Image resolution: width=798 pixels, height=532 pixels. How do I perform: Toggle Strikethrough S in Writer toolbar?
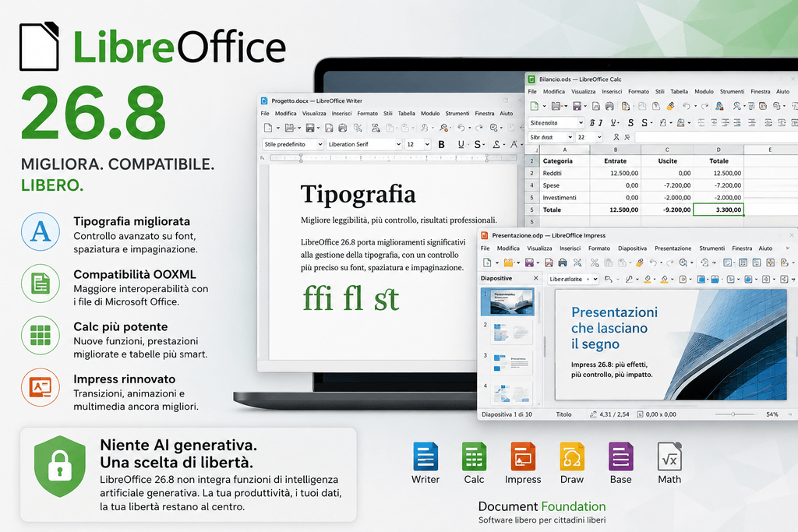click(478, 144)
